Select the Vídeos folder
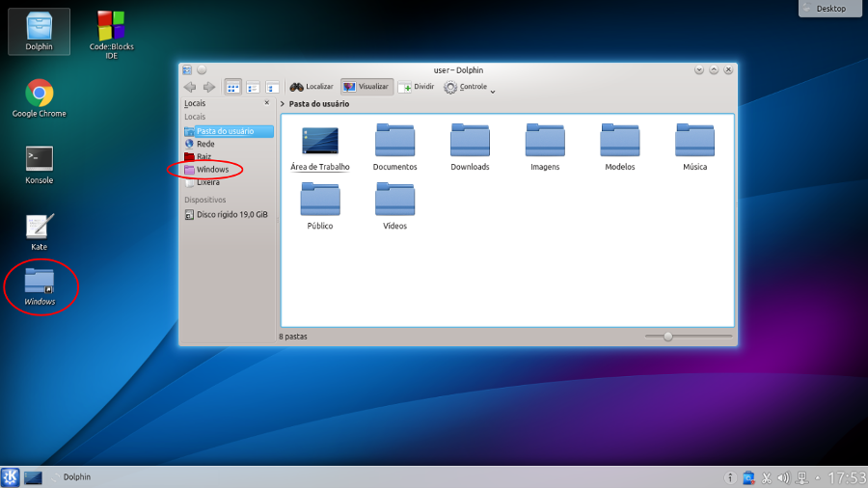The image size is (868, 488). [x=394, y=206]
